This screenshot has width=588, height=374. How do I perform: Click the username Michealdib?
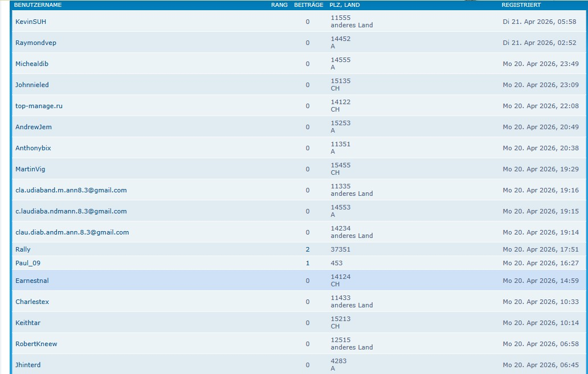tap(32, 64)
